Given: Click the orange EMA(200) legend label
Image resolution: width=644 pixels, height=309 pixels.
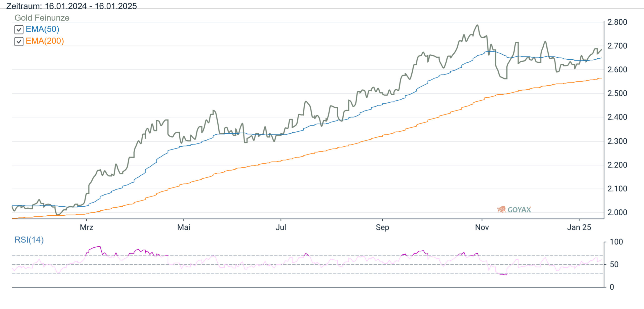Looking at the screenshot, I should click(45, 41).
